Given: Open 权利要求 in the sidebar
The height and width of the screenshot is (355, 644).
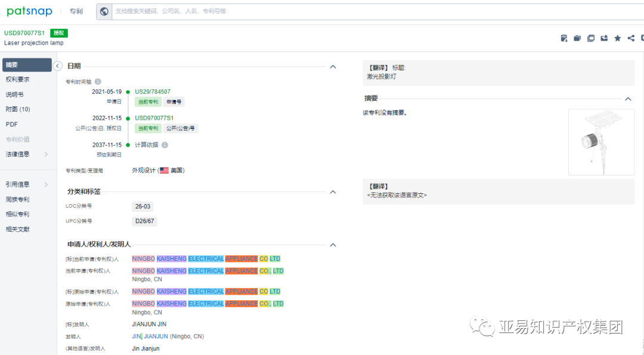Looking at the screenshot, I should click(x=18, y=79).
